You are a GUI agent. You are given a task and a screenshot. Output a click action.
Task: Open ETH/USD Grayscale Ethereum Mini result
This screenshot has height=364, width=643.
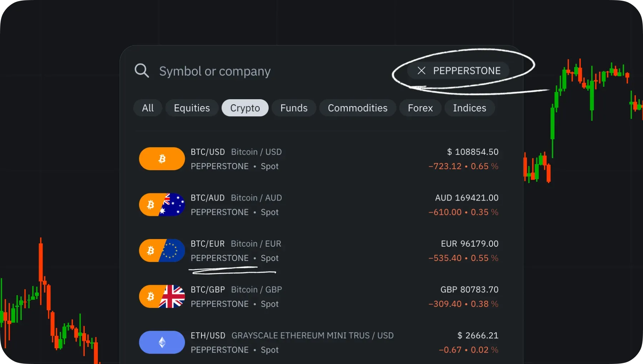click(x=319, y=343)
